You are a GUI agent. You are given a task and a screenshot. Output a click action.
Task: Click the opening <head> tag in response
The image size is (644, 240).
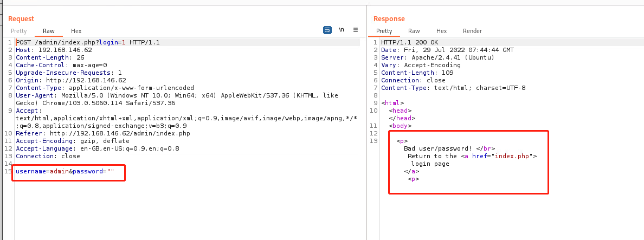coord(401,111)
